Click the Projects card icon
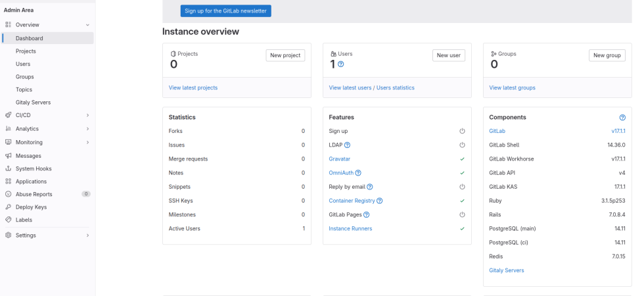The width and height of the screenshot is (644, 296). (x=173, y=54)
